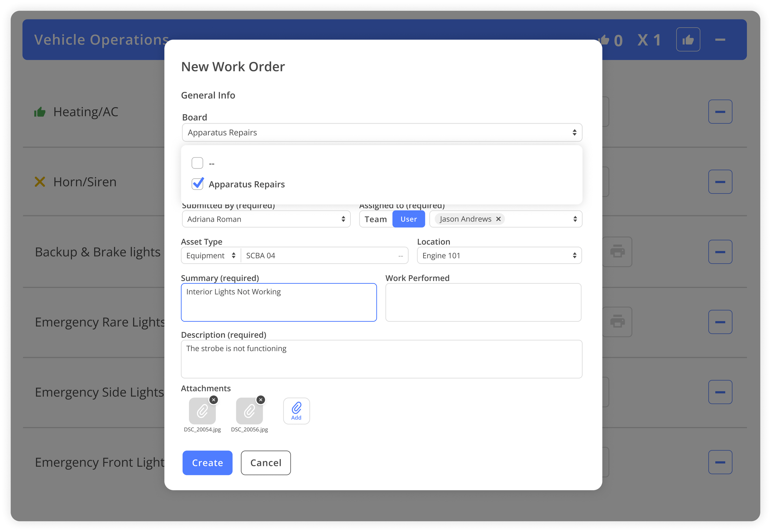
Task: Check the blank "--" board option
Action: pyautogui.click(x=197, y=163)
